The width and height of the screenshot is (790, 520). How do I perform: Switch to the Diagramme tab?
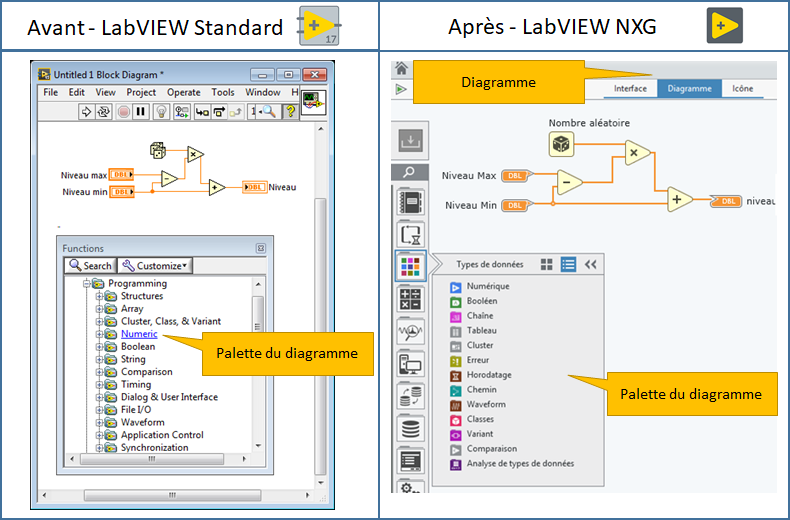click(x=689, y=88)
